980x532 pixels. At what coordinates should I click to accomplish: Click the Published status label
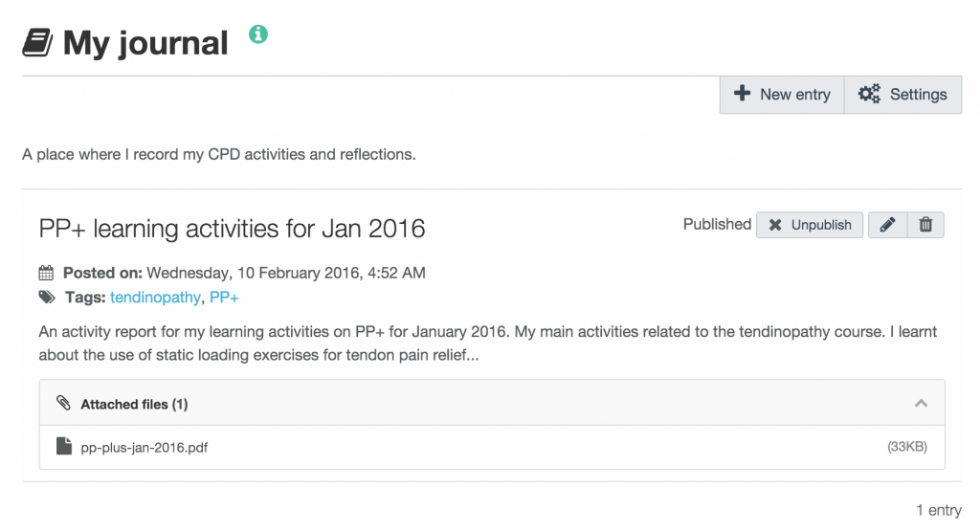717,225
